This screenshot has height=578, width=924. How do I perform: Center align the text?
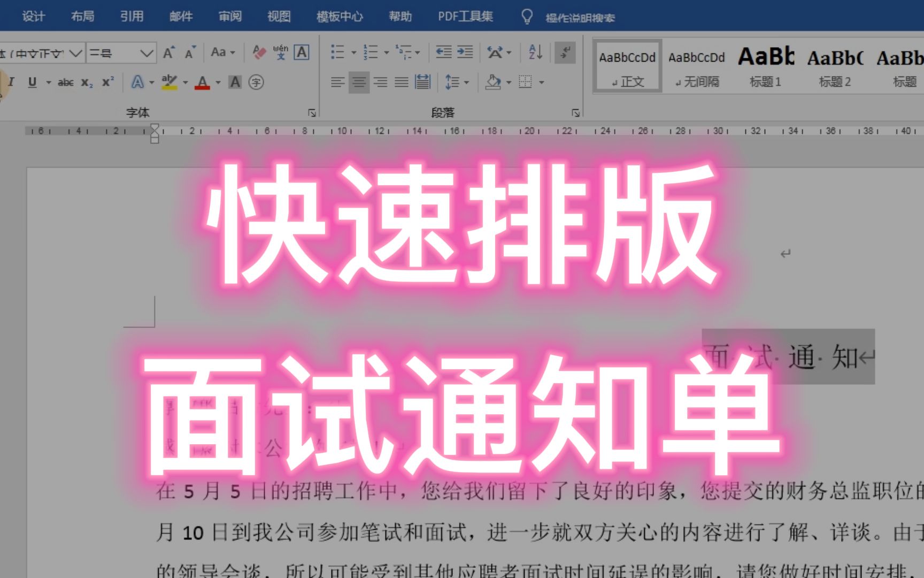point(359,82)
